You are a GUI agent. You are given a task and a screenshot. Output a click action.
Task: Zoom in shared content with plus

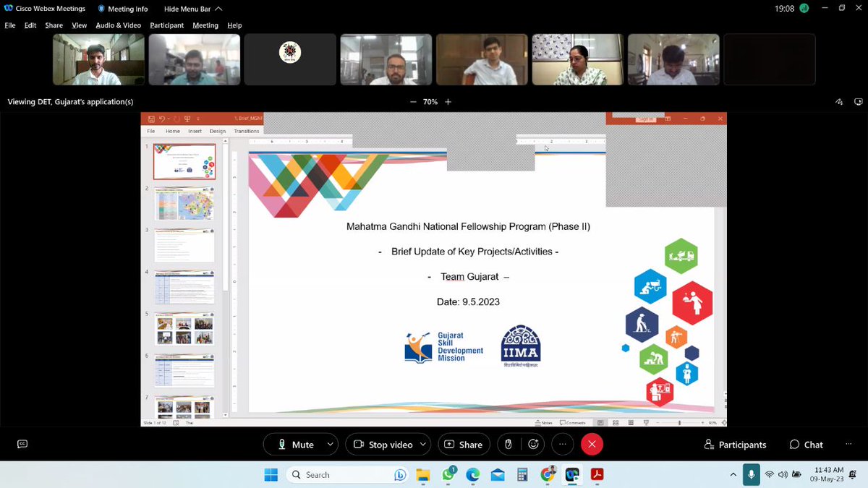[x=448, y=102]
